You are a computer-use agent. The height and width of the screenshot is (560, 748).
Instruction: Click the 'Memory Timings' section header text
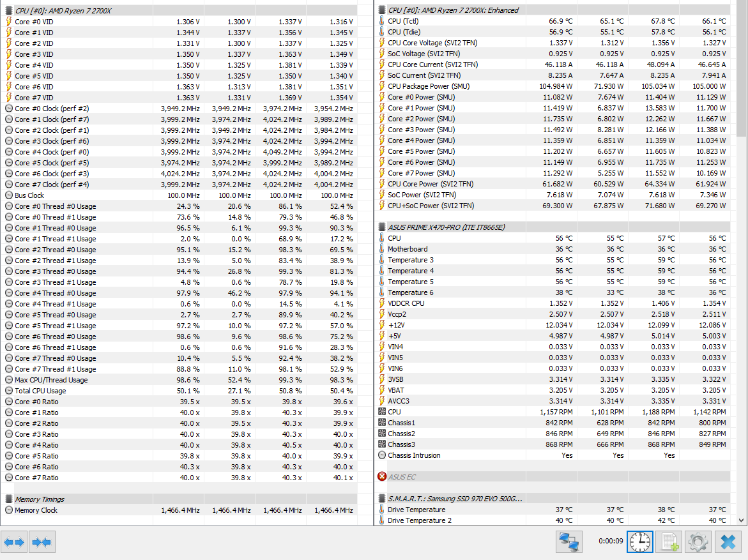point(40,499)
